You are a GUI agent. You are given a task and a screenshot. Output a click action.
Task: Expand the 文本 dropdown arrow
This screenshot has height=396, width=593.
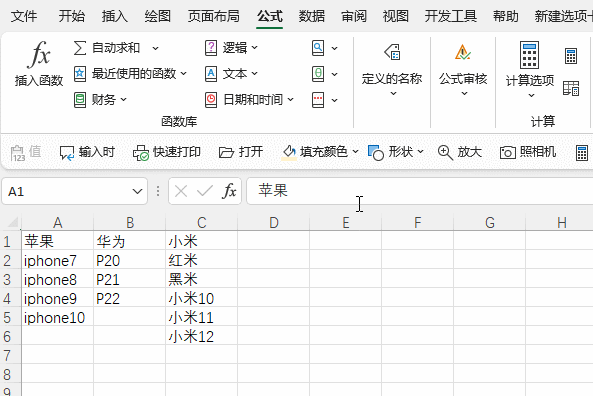pos(255,73)
